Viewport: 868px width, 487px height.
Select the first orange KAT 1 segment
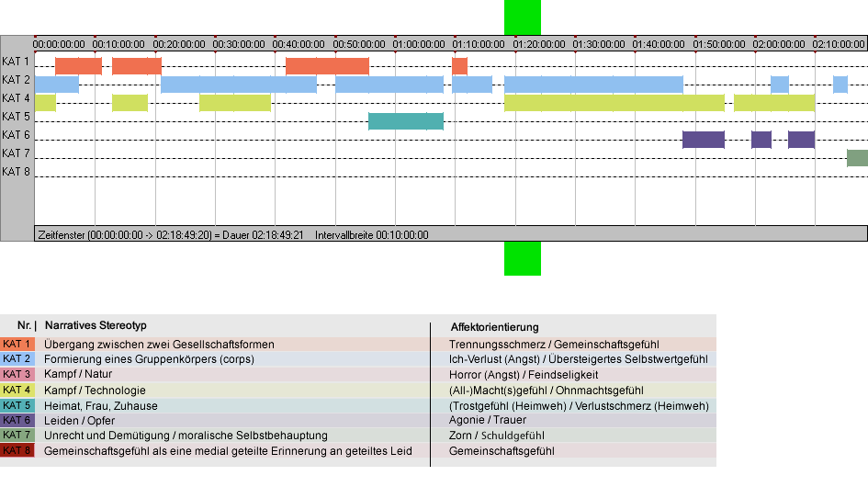tap(79, 66)
